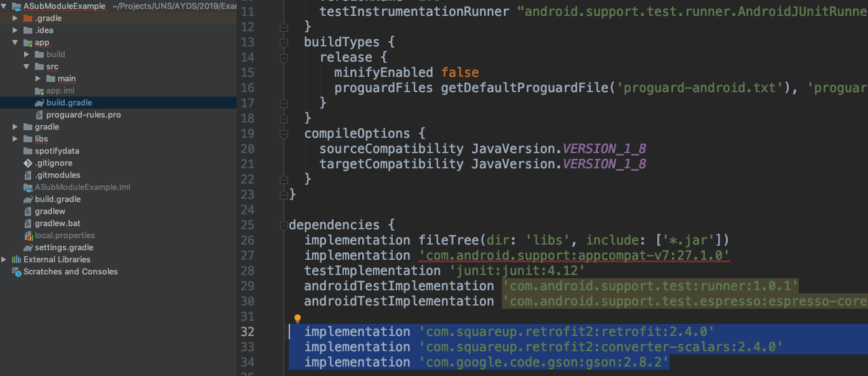Click the converter-scalars:2.4.0 dependency string
The image size is (868, 376).
coord(600,347)
